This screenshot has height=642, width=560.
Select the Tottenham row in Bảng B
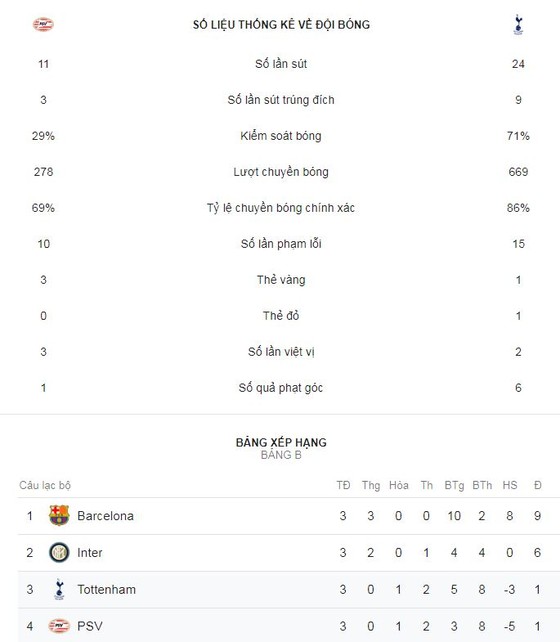coord(280,589)
